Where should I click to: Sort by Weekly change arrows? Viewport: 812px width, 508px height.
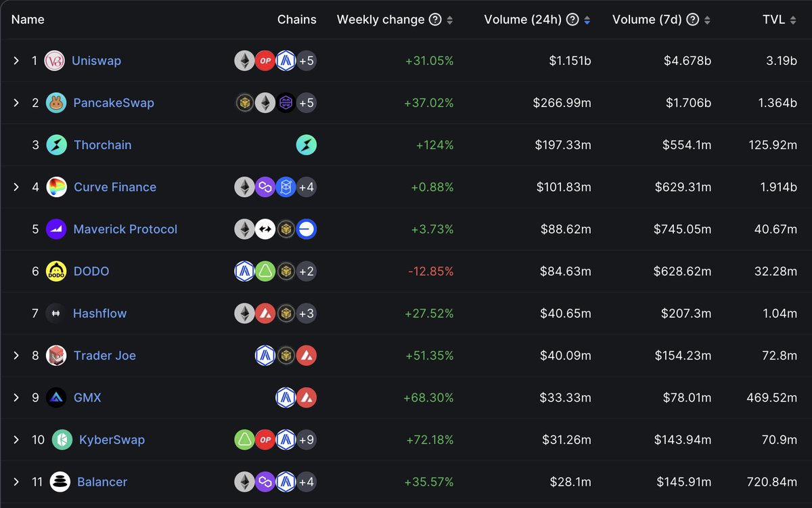450,20
